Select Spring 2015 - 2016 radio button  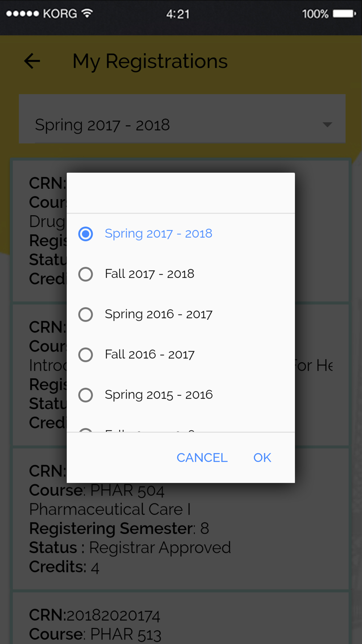pos(86,395)
